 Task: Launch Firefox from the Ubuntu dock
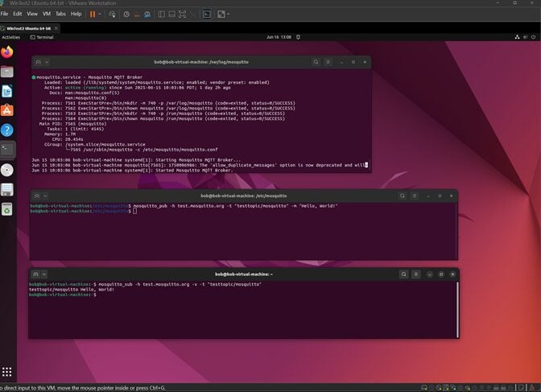point(7,52)
